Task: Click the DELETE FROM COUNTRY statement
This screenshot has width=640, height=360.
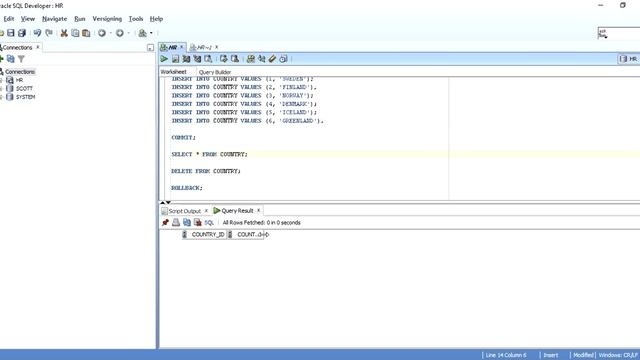Action: [x=206, y=171]
